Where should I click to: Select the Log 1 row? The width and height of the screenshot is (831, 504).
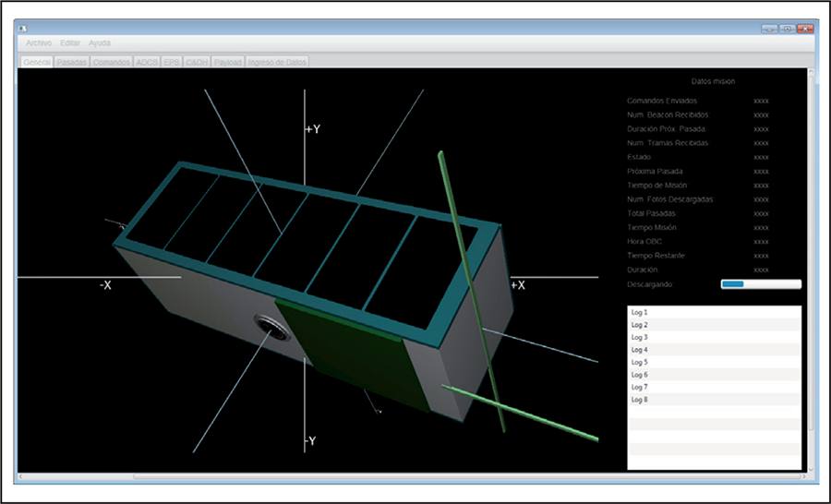tap(714, 312)
